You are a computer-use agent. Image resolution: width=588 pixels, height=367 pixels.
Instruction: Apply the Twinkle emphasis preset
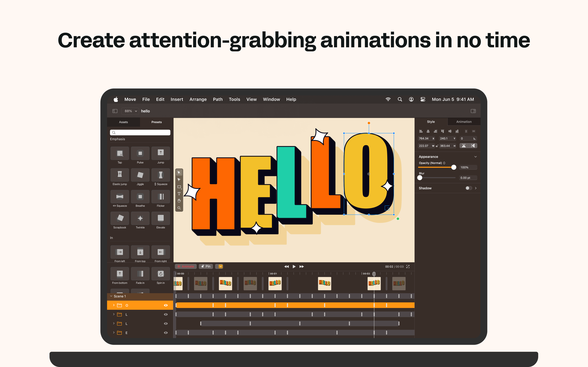(x=140, y=218)
